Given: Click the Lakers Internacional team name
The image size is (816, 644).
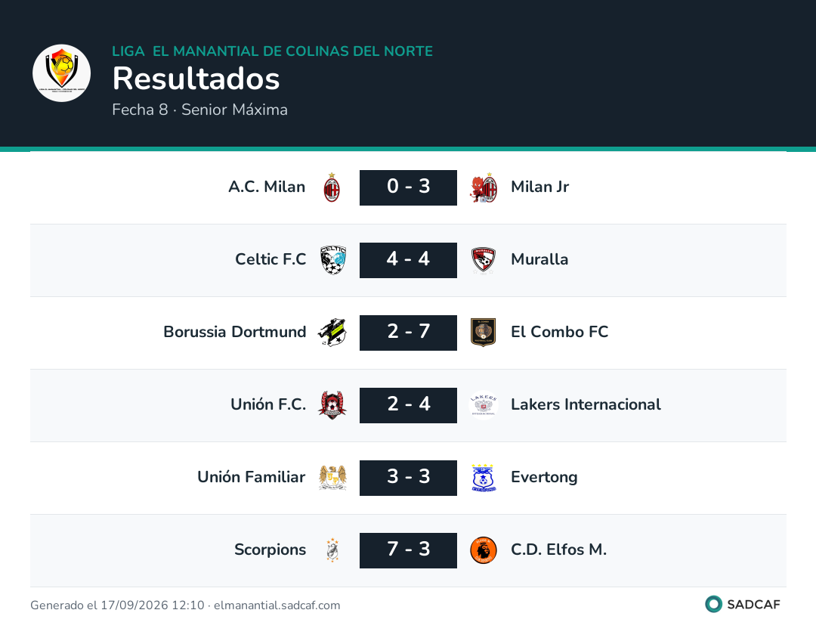Looking at the screenshot, I should click(586, 404).
